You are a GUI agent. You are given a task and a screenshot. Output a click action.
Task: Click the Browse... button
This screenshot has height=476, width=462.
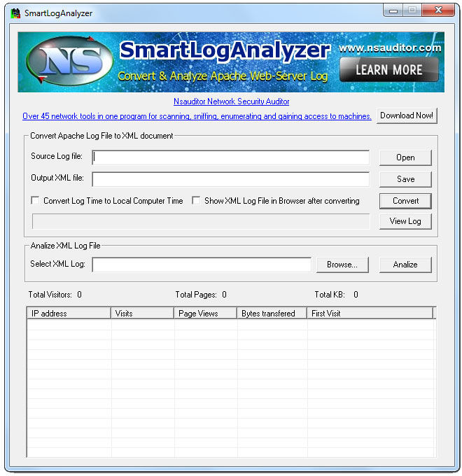point(342,265)
